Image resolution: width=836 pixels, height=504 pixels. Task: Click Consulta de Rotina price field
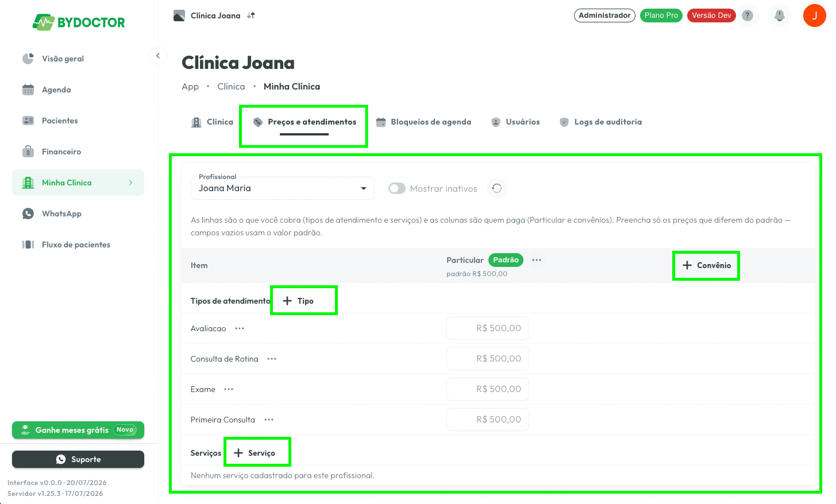(488, 359)
